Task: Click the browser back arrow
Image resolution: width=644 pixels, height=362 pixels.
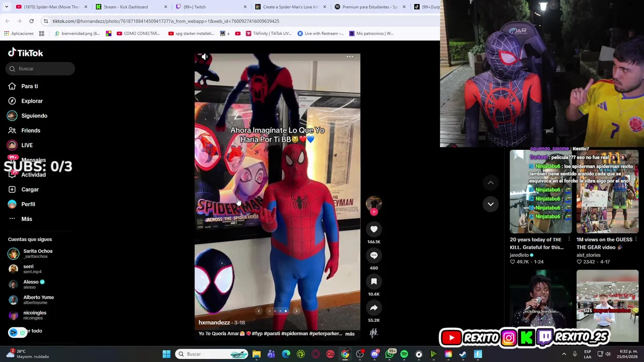Action: tap(8, 21)
